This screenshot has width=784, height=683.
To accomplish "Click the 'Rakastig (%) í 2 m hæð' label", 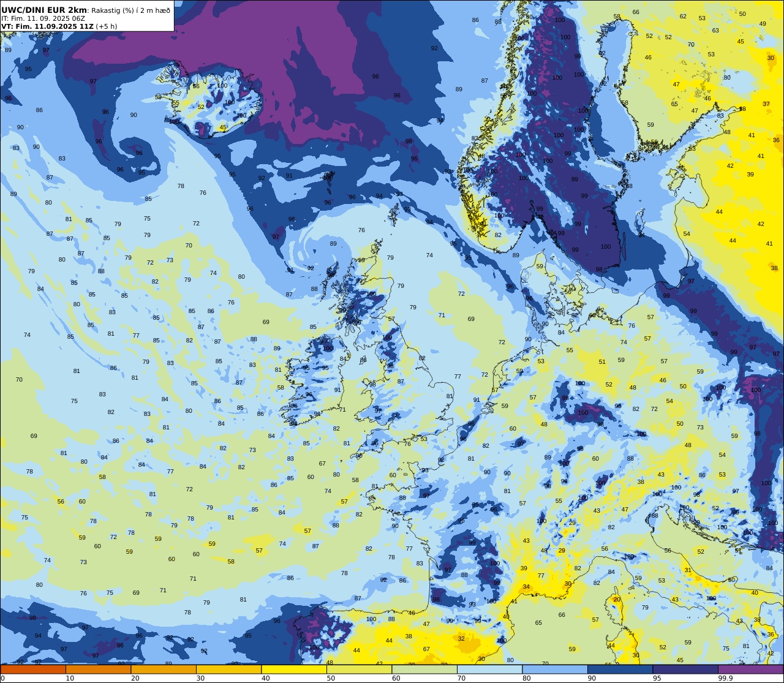I will click(x=130, y=10).
